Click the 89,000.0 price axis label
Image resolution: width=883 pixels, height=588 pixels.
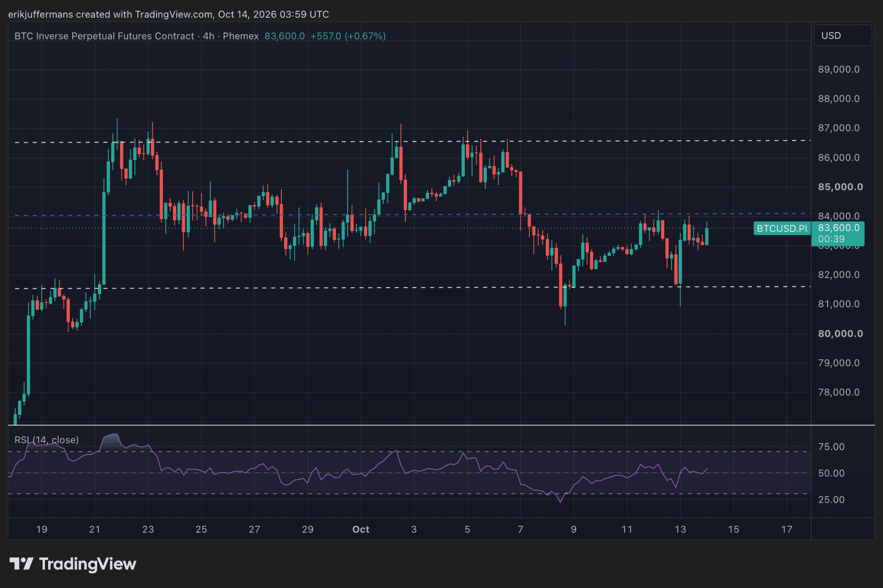point(839,69)
